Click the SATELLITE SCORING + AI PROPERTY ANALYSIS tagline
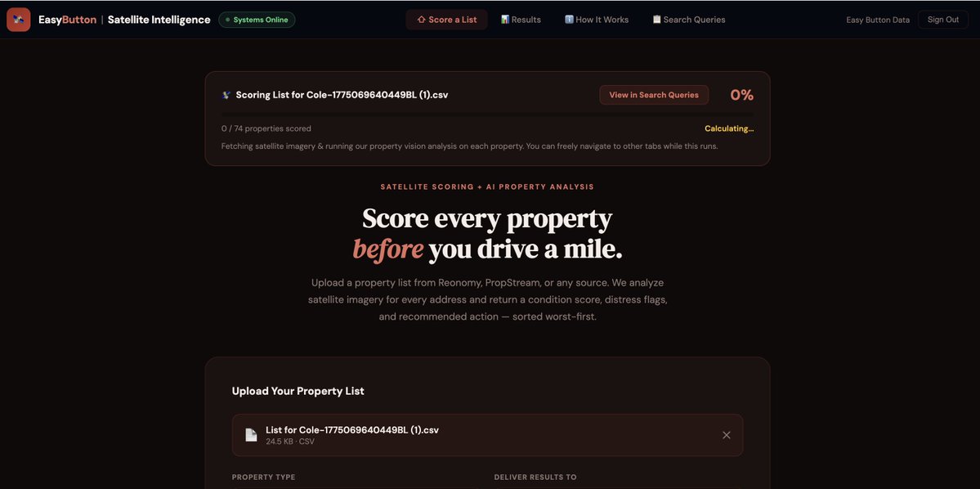 487,187
